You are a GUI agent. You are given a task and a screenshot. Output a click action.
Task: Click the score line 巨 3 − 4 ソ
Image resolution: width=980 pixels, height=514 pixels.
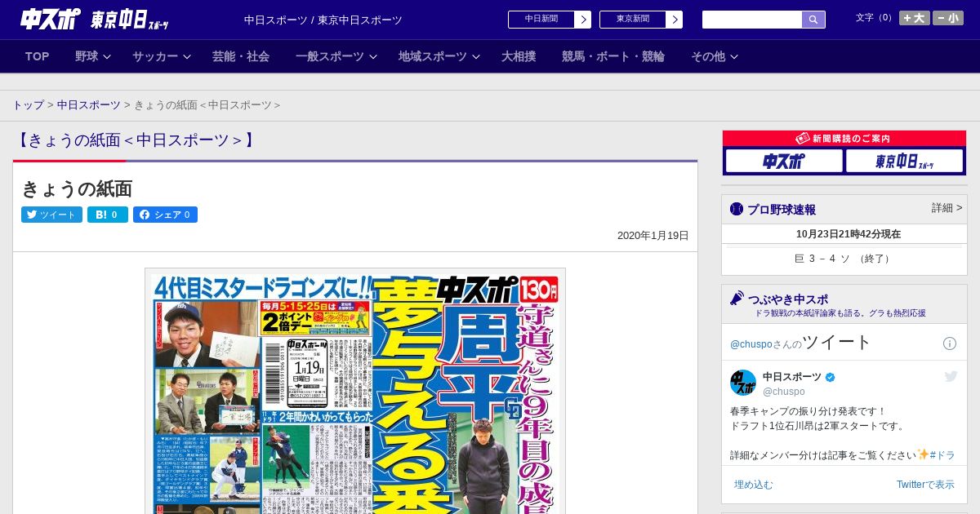[x=844, y=259]
